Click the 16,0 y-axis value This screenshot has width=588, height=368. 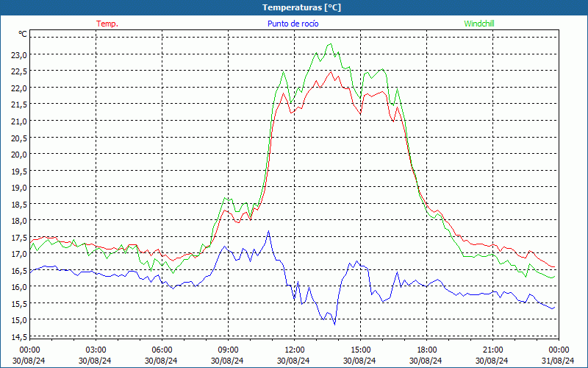tap(19, 287)
